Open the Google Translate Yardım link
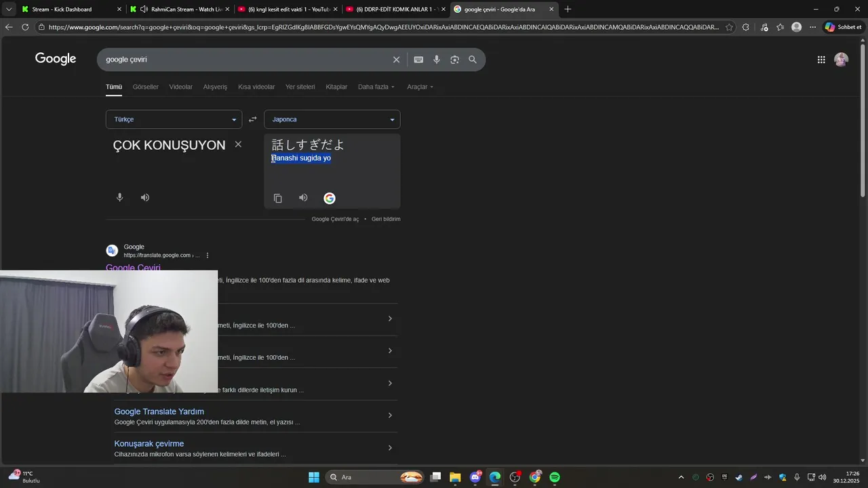Image resolution: width=868 pixels, height=488 pixels. 159,411
